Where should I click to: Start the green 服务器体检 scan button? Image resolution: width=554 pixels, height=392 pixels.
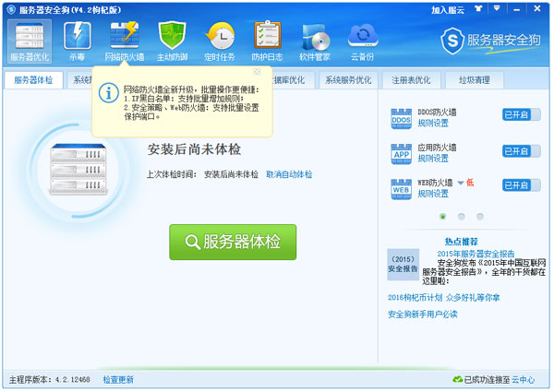coord(233,242)
